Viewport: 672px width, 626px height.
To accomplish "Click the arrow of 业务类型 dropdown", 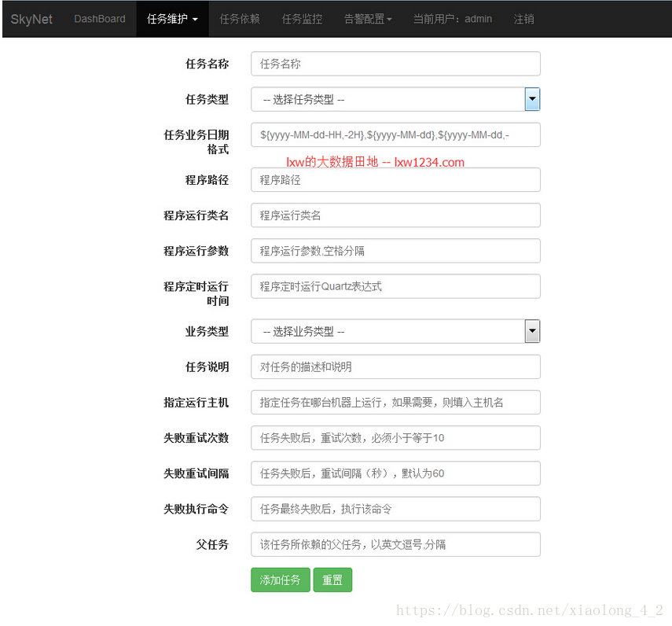I will point(532,331).
